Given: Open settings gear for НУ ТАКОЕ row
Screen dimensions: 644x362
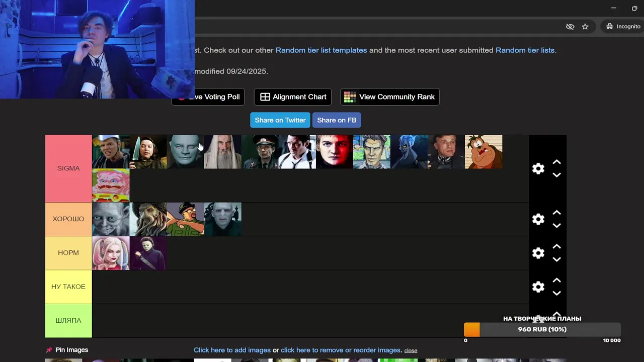Looking at the screenshot, I should pos(538,287).
